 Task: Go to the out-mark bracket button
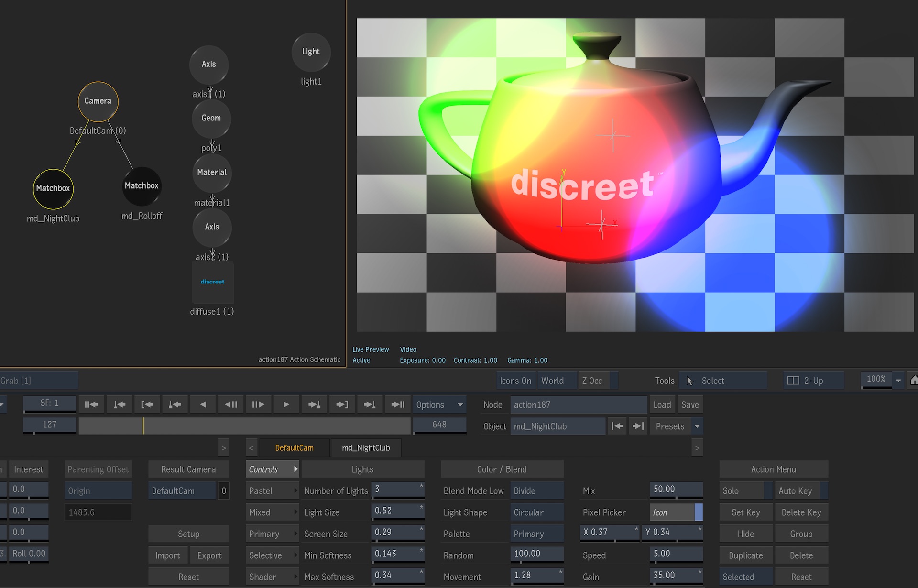342,404
